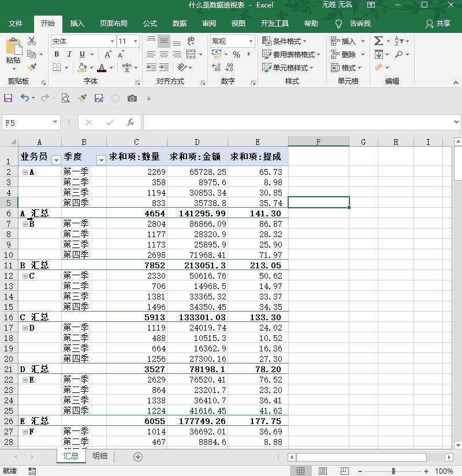Open the 宋体 font name dropdown
The image size is (462, 476).
pos(112,42)
